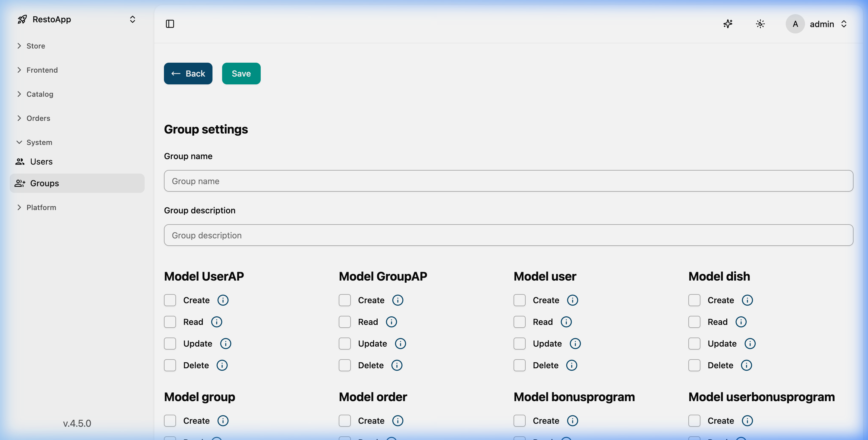Click the admin avatar circle
Screen dimensions: 868x440
(x=795, y=24)
